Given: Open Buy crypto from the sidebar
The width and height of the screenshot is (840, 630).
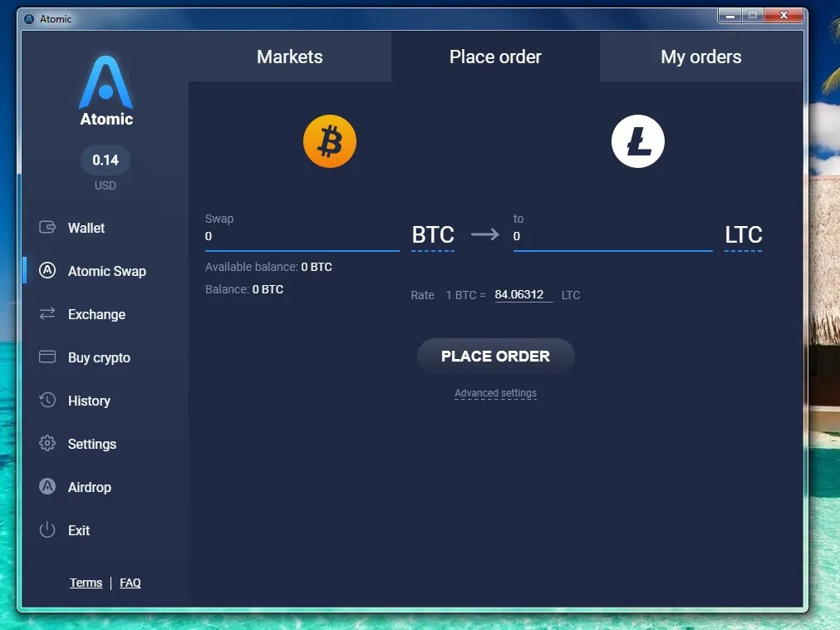Looking at the screenshot, I should (x=99, y=358).
